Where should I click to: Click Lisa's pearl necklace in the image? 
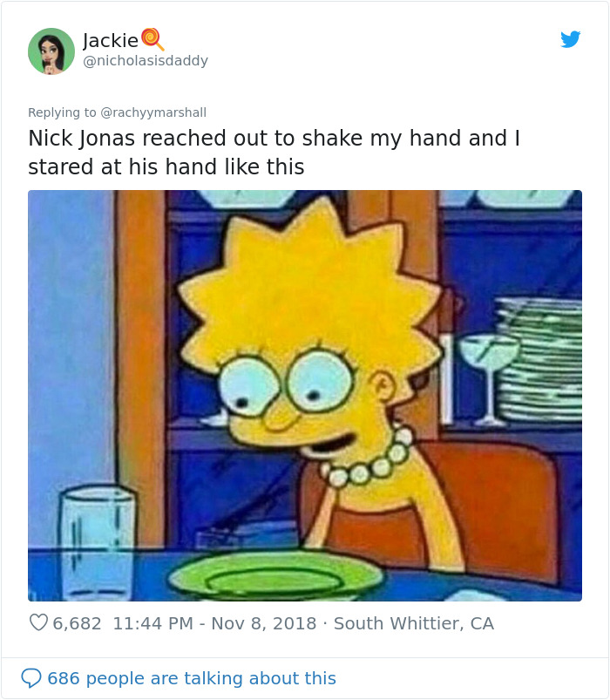(x=369, y=458)
